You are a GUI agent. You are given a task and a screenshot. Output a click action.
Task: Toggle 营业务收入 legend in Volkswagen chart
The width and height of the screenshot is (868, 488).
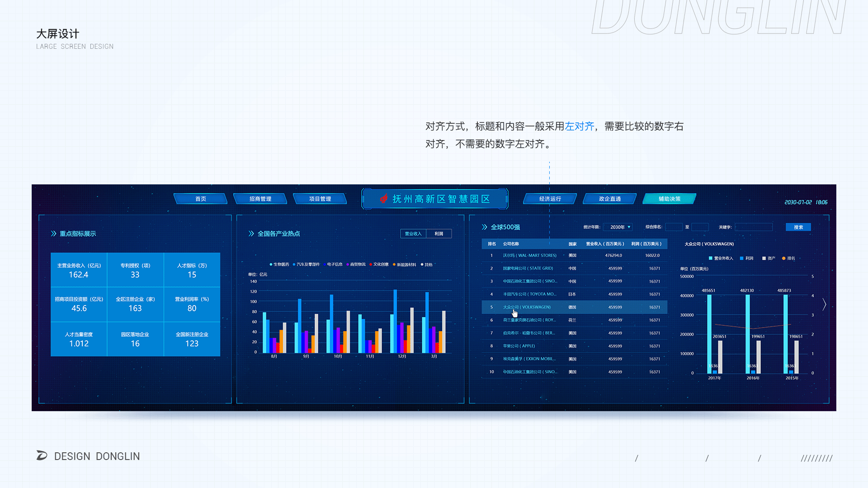point(721,258)
